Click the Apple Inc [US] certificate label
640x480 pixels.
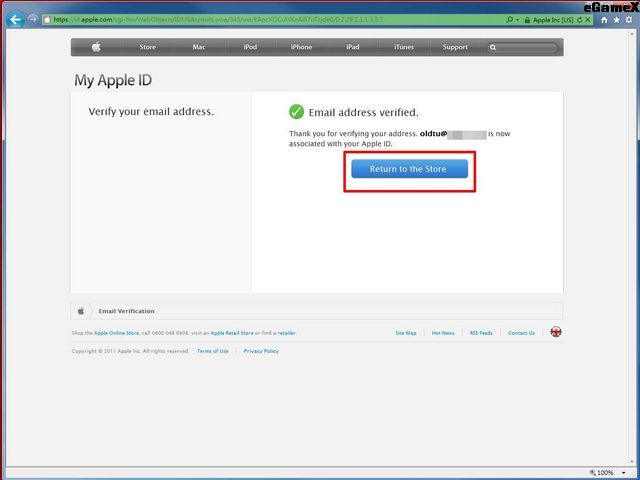(553, 20)
